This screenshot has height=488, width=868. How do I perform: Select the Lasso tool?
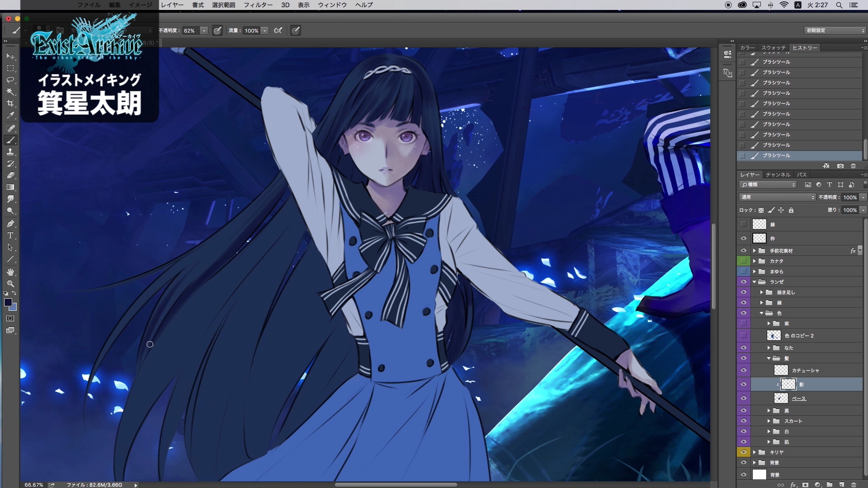point(10,80)
